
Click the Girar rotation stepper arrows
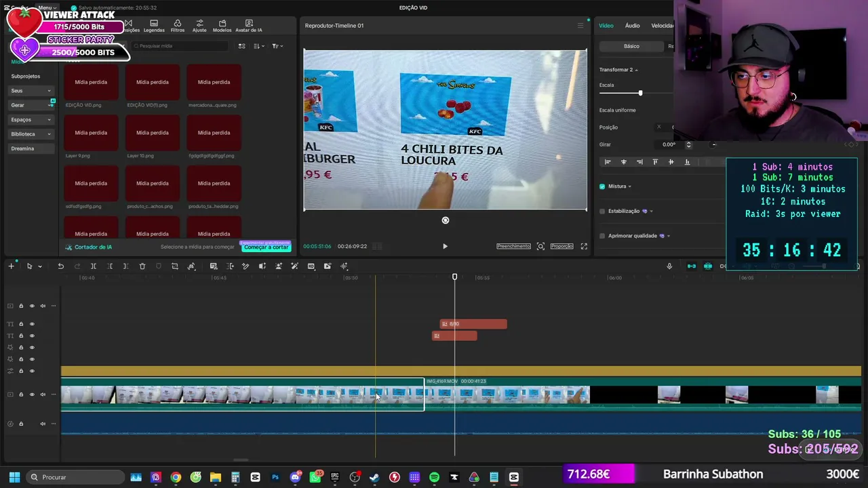[688, 144]
